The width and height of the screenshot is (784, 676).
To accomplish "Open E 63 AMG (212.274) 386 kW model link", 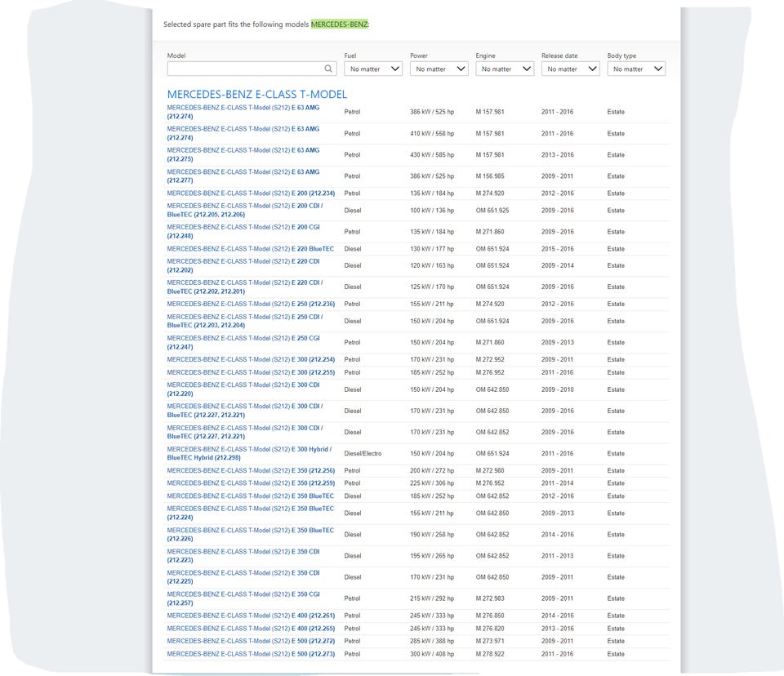I will (243, 112).
